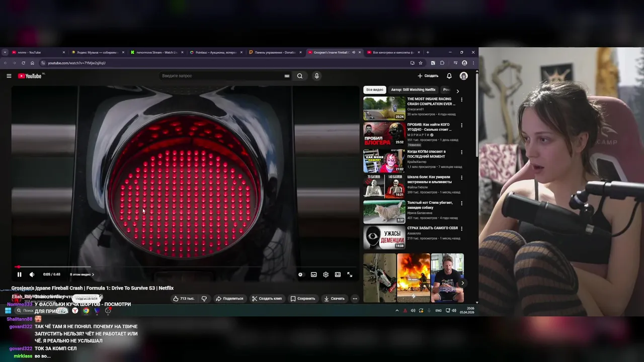Go to the YouTube home logo
The height and width of the screenshot is (362, 644).
tap(30, 76)
